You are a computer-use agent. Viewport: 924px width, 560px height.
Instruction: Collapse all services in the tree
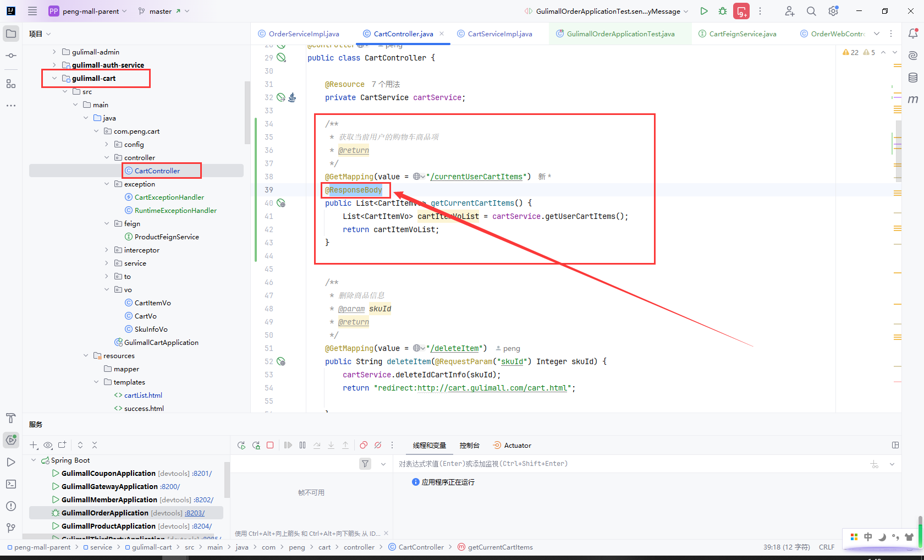tap(95, 445)
